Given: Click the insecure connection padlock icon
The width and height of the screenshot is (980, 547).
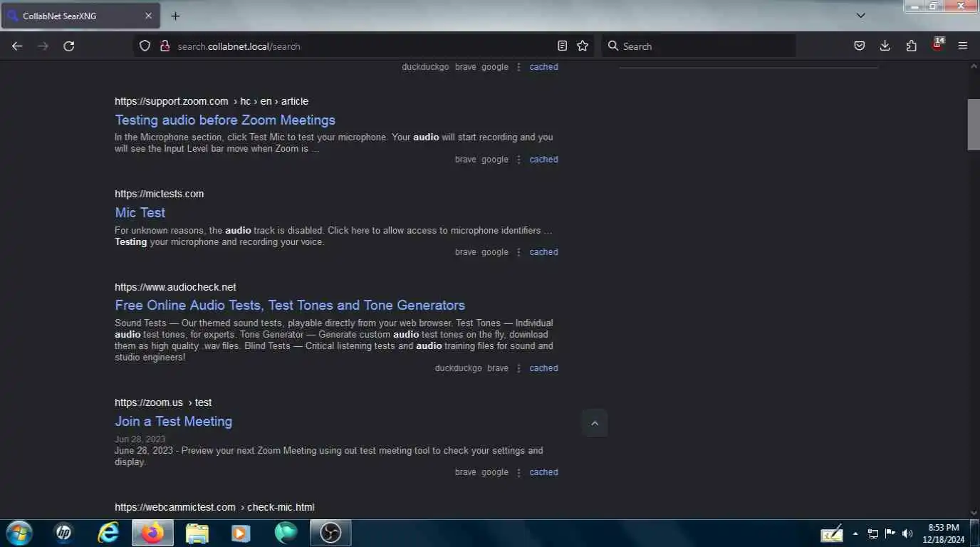Looking at the screenshot, I should [x=165, y=46].
